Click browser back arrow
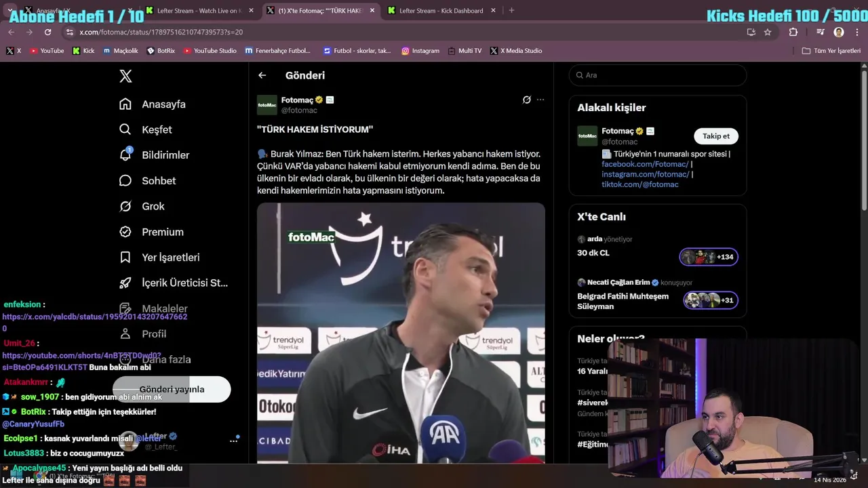This screenshot has width=868, height=488. pos(12,32)
